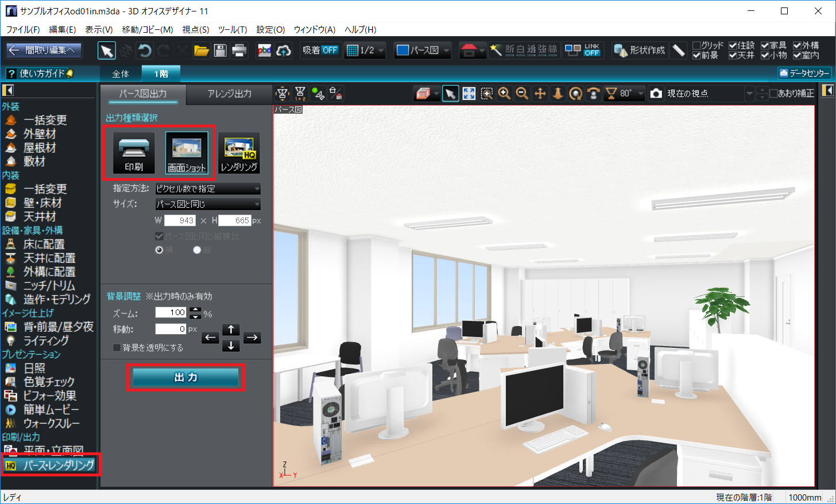Click the zoom out magnifier icon
The height and width of the screenshot is (504, 836).
(x=522, y=94)
